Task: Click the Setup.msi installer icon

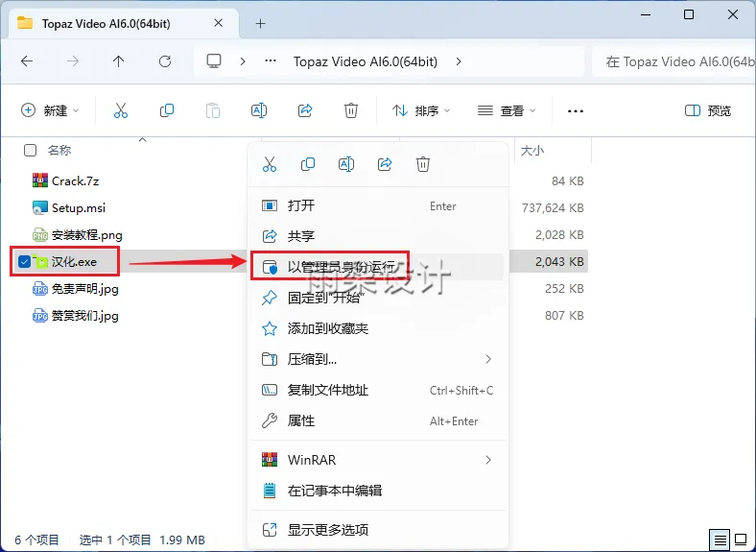Action: (40, 208)
